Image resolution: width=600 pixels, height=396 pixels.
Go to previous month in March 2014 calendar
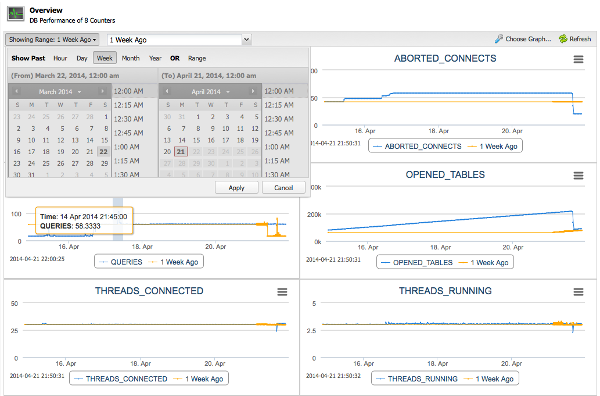point(16,91)
